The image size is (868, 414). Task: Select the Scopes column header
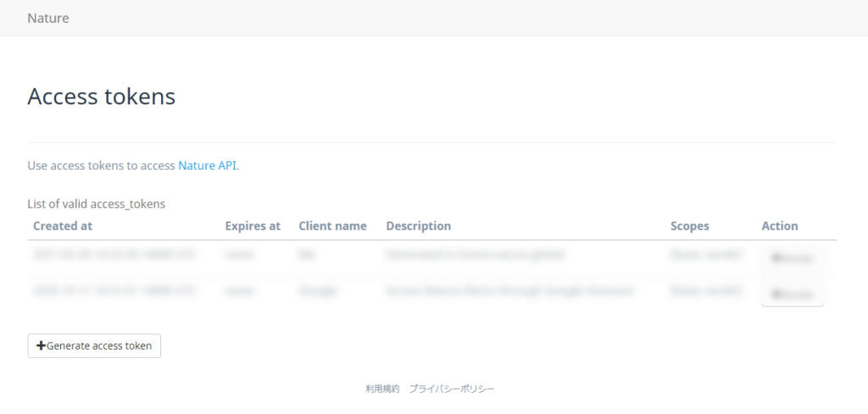click(x=689, y=226)
